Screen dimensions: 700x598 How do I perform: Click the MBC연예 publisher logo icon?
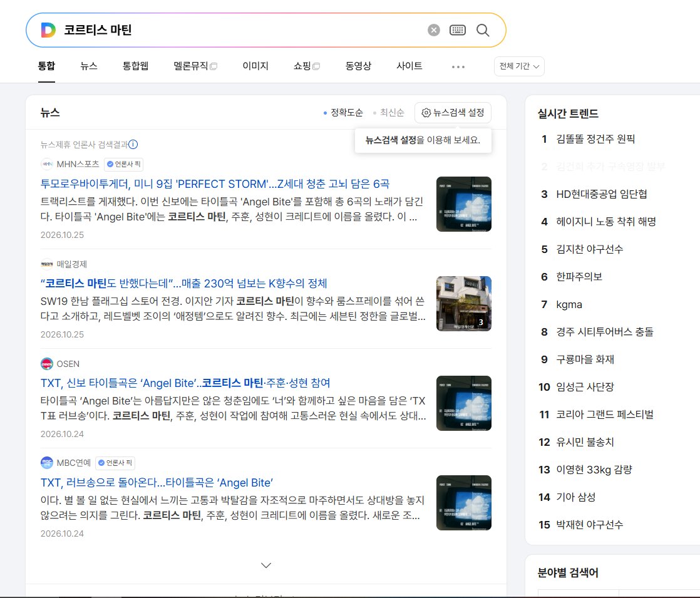[x=47, y=463]
